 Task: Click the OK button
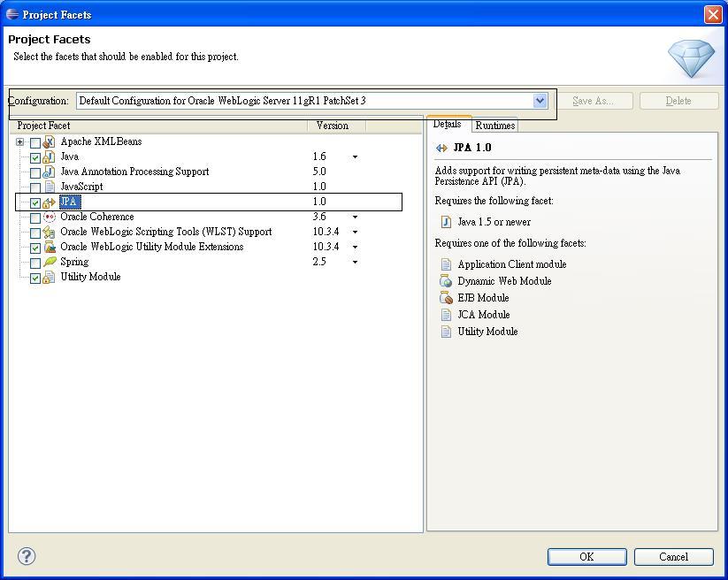(x=586, y=557)
